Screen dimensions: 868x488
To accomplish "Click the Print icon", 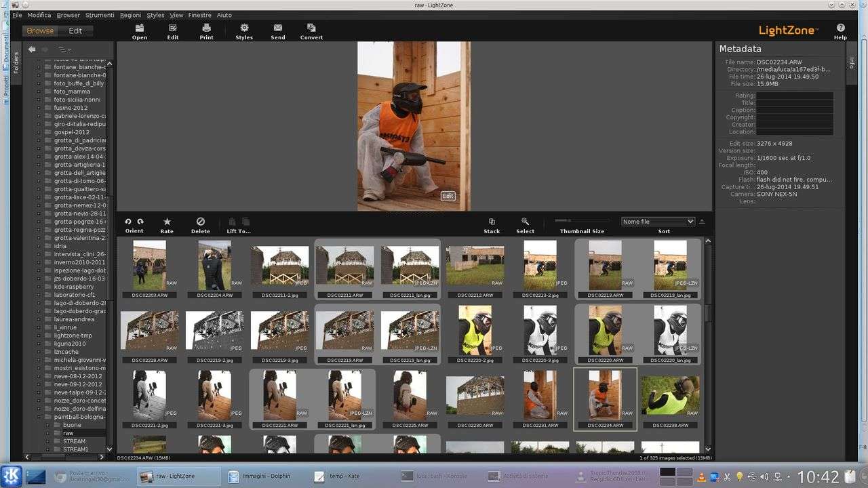I will click(206, 28).
